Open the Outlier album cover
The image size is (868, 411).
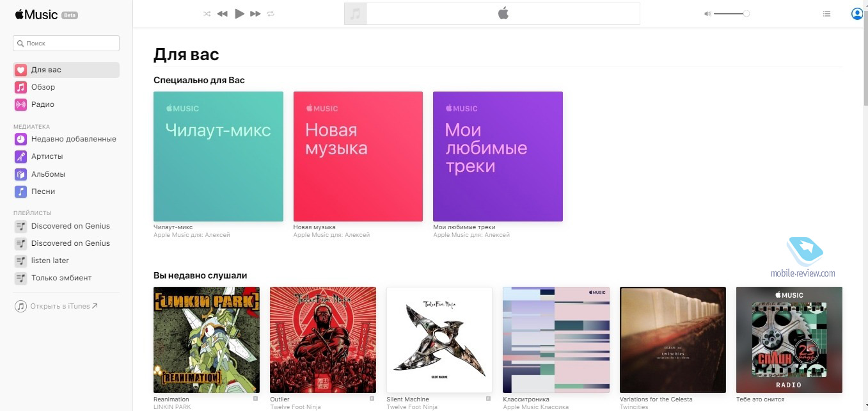(x=323, y=340)
